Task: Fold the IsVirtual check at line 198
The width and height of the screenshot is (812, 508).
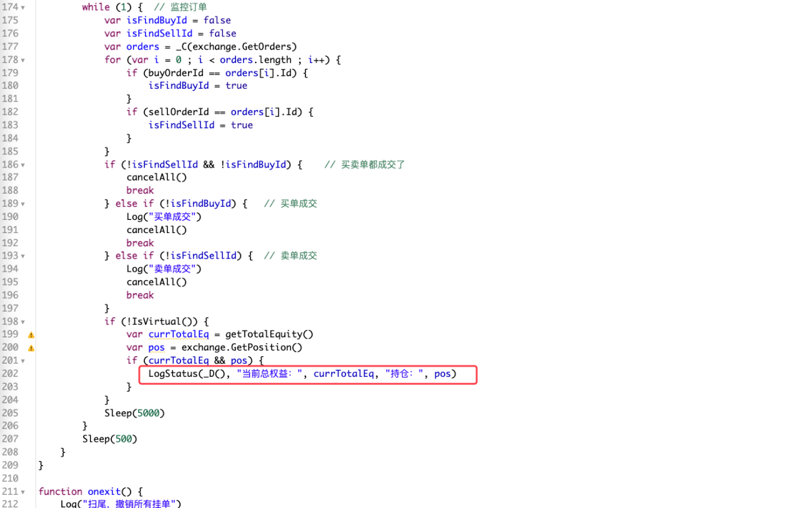Action: (23, 322)
